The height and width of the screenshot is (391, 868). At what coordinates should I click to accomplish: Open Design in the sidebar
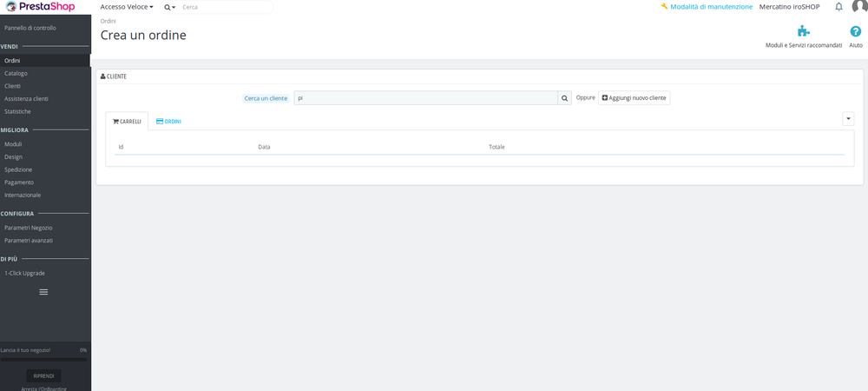(x=13, y=156)
